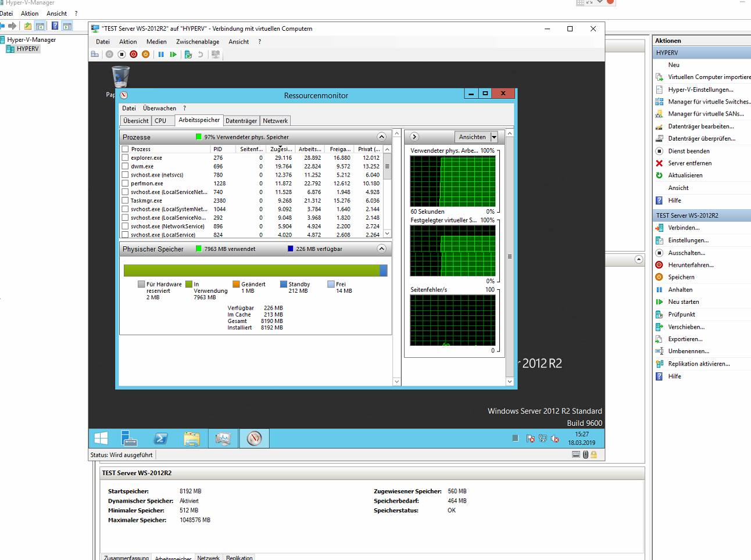751x560 pixels.
Task: Click Herunterfahren... in Aktionen pane
Action: (691, 265)
